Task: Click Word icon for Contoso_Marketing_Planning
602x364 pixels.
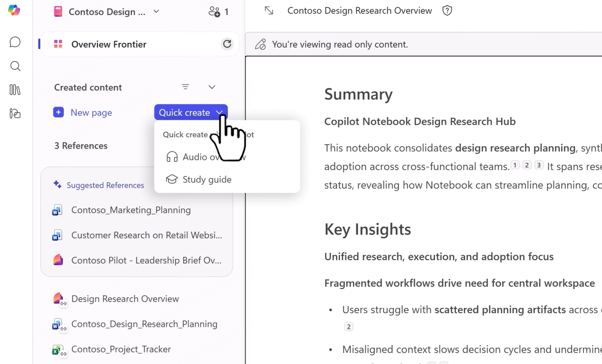Action: [57, 210]
